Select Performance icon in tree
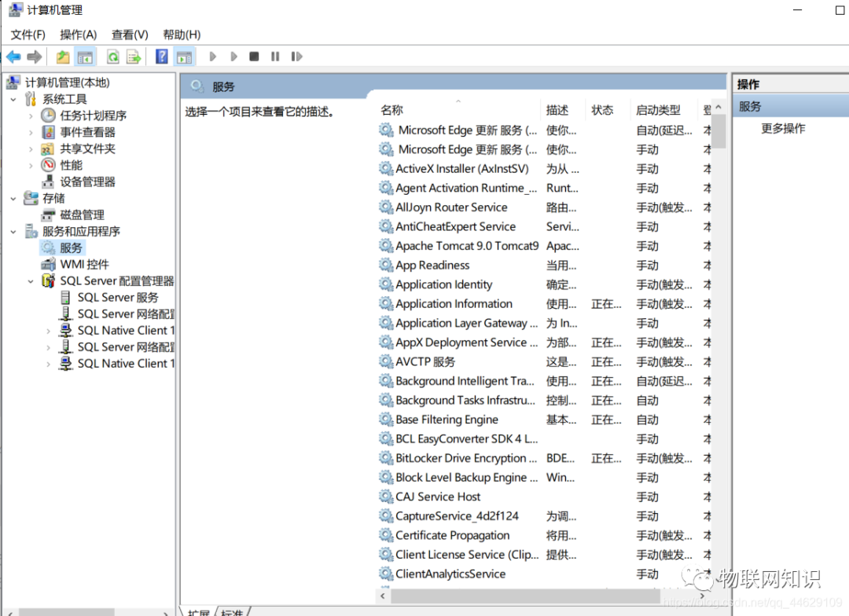The width and height of the screenshot is (849, 616). (48, 165)
